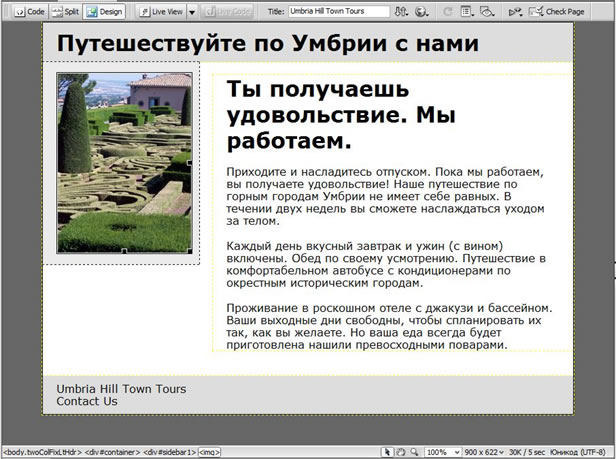
Task: Click the Юникод (UTF-8) encoding indicator
Action: 578,452
